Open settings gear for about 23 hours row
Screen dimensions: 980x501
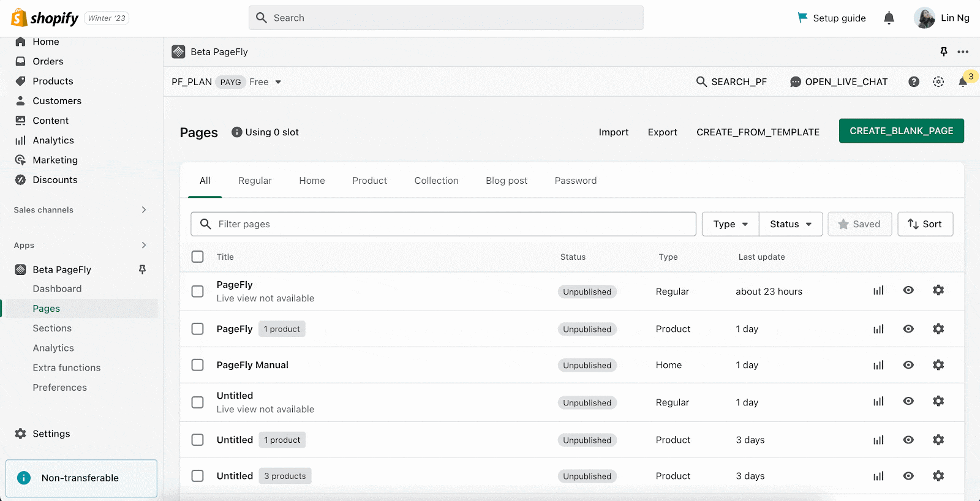(x=938, y=290)
